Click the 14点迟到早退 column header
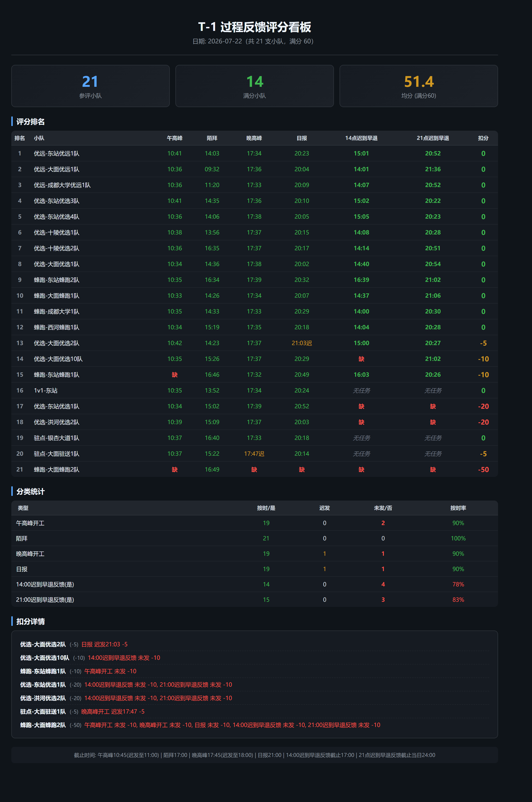This screenshot has width=532, height=802. point(361,138)
